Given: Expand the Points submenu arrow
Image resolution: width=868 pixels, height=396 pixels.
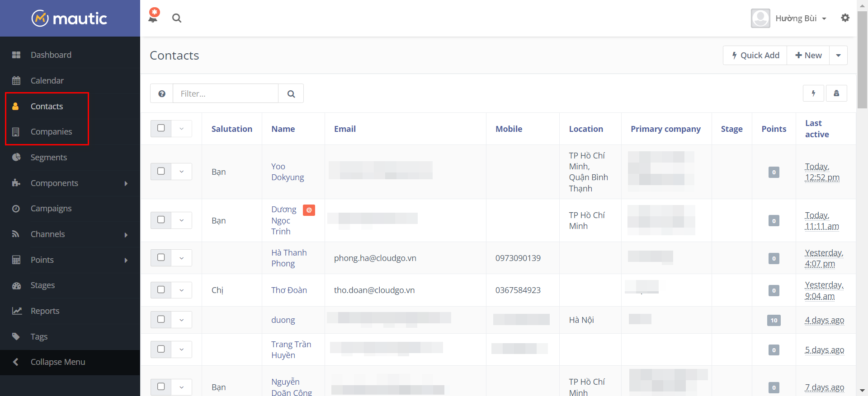Looking at the screenshot, I should tap(126, 260).
